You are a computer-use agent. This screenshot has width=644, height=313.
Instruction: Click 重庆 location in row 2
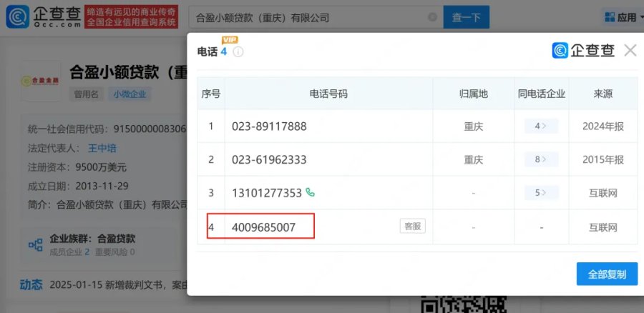(473, 159)
